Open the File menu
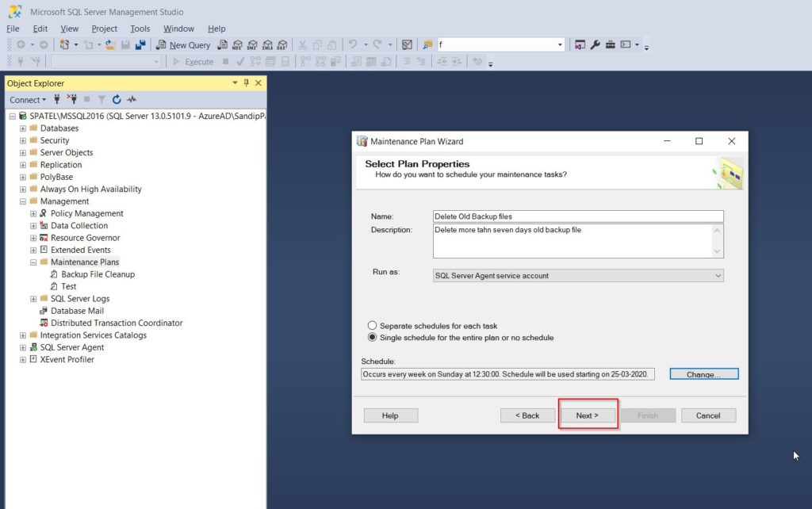 pyautogui.click(x=13, y=29)
